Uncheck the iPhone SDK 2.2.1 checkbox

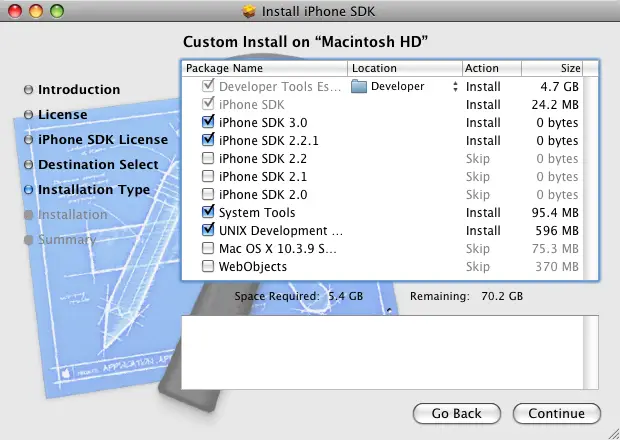(208, 141)
